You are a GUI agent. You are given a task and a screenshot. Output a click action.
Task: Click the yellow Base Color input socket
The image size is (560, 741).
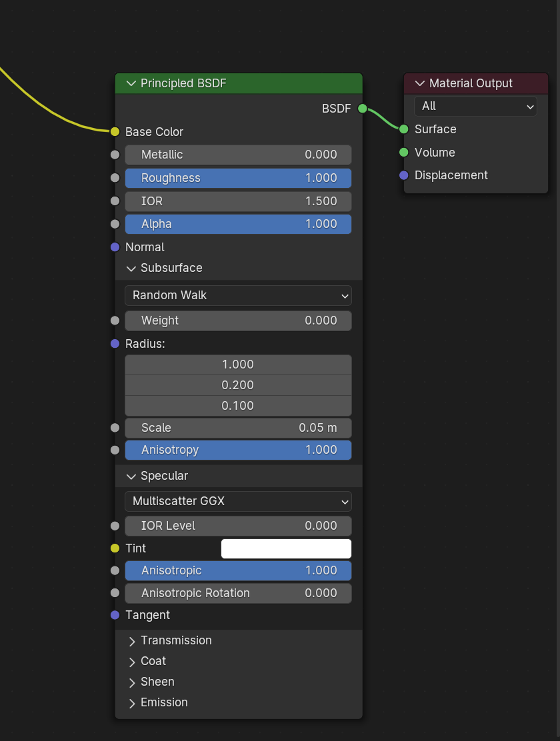(115, 132)
